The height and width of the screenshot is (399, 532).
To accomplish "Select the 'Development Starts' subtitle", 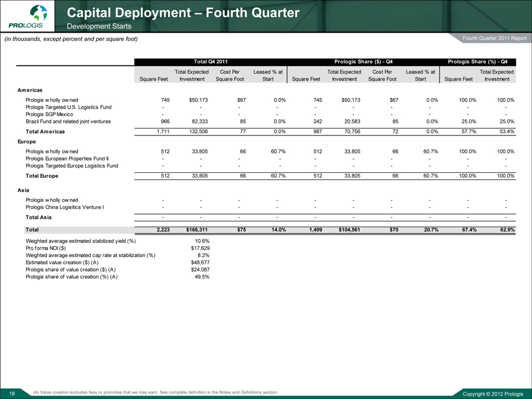I will pyautogui.click(x=99, y=27).
